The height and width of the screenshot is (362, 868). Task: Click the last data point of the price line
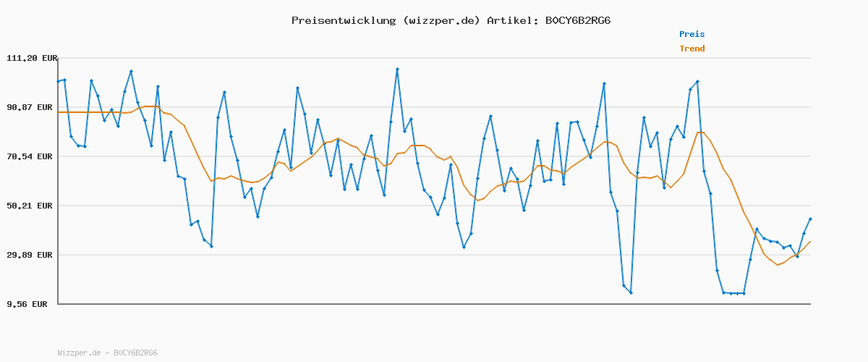coord(810,219)
